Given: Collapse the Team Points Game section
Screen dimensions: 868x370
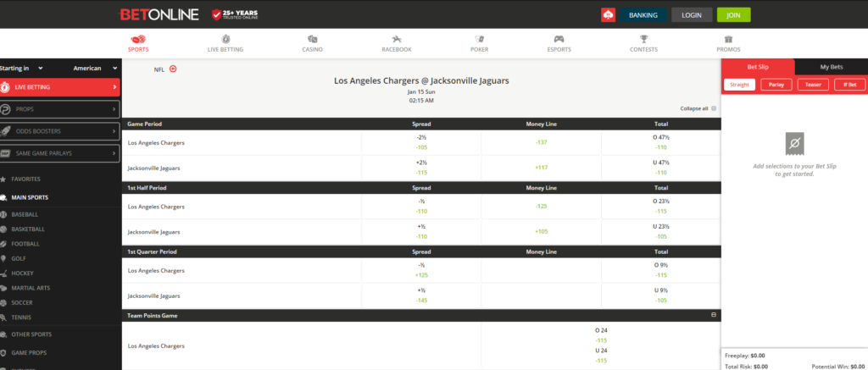Looking at the screenshot, I should (x=714, y=315).
